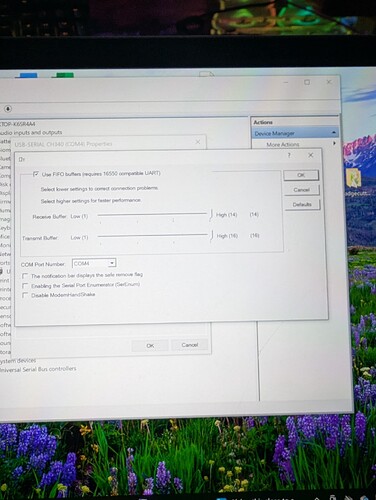Click OK in the advanced settings dialog
This screenshot has height=500, width=376.
(x=301, y=175)
